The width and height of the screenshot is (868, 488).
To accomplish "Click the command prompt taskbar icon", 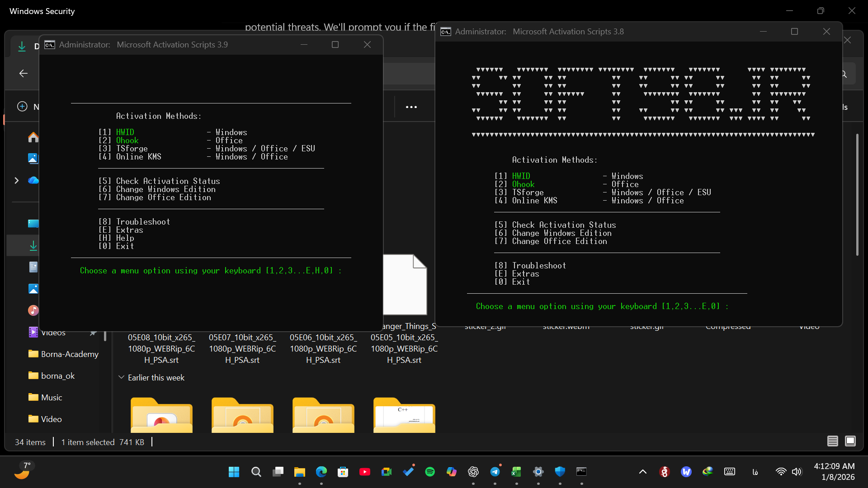I will (x=581, y=472).
